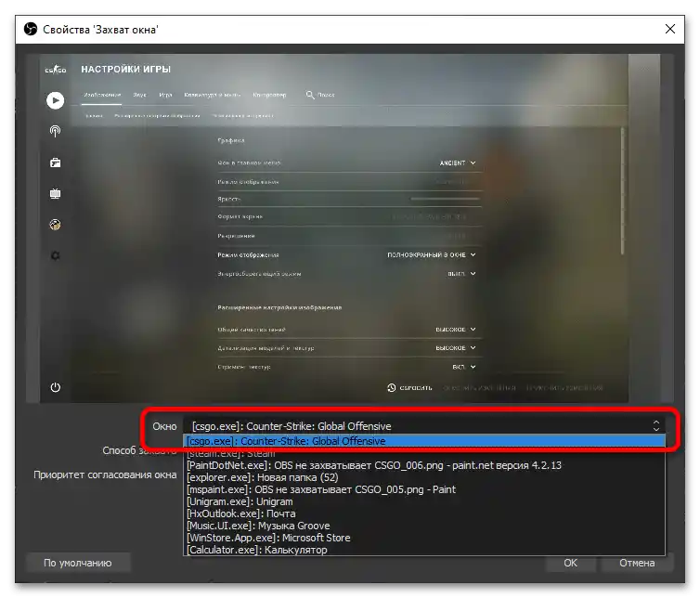Open the Контроллер tab in CS:GO settings
Image resolution: width=700 pixels, height=598 pixels.
point(269,95)
